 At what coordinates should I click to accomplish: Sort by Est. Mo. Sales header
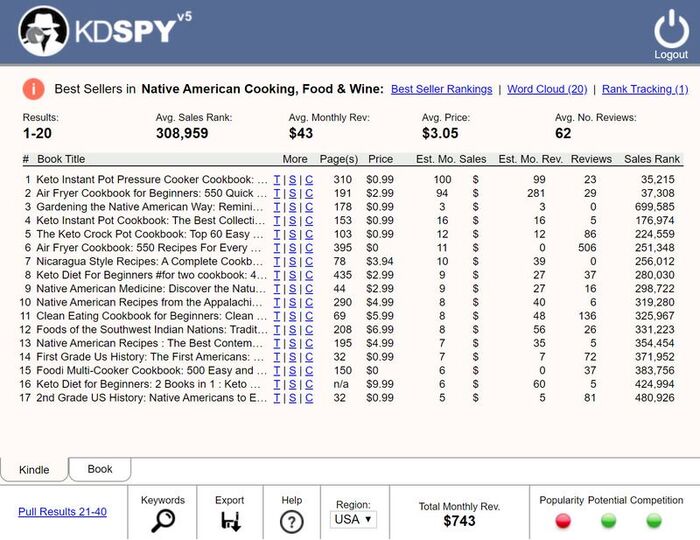451,159
